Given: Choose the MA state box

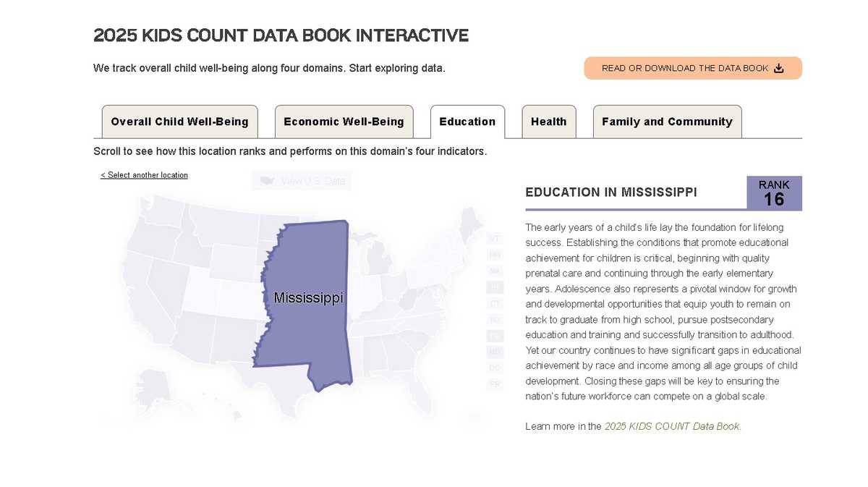Looking at the screenshot, I should (495, 271).
